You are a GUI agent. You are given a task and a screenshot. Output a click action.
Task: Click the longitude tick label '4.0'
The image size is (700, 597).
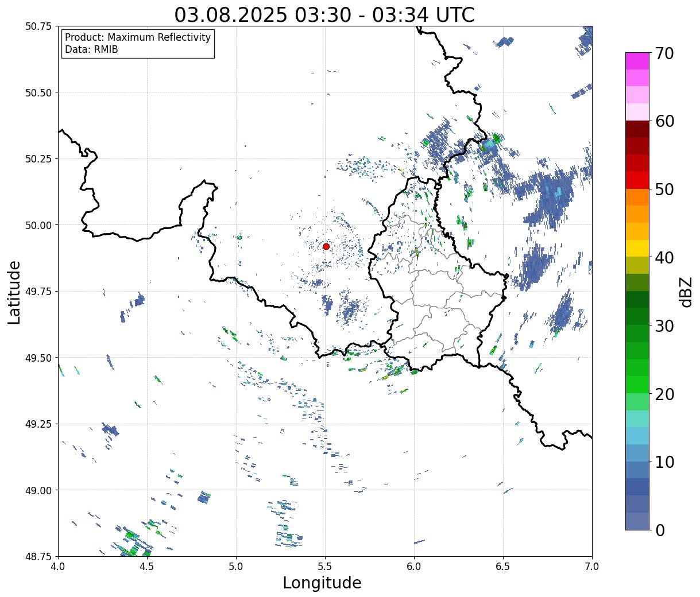[58, 567]
